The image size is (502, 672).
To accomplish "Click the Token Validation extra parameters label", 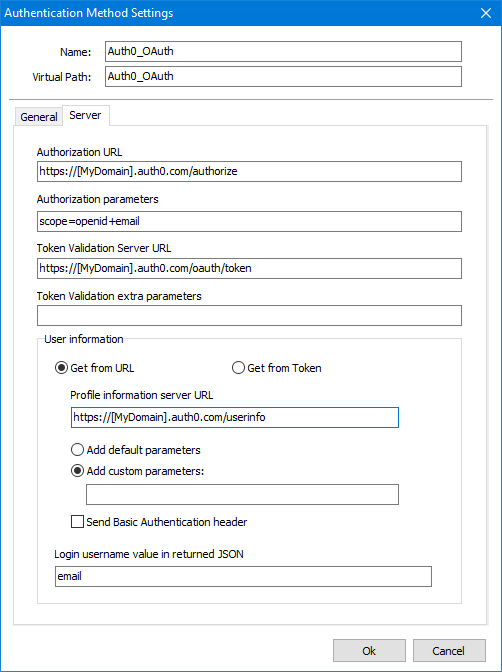I will pyautogui.click(x=119, y=296).
